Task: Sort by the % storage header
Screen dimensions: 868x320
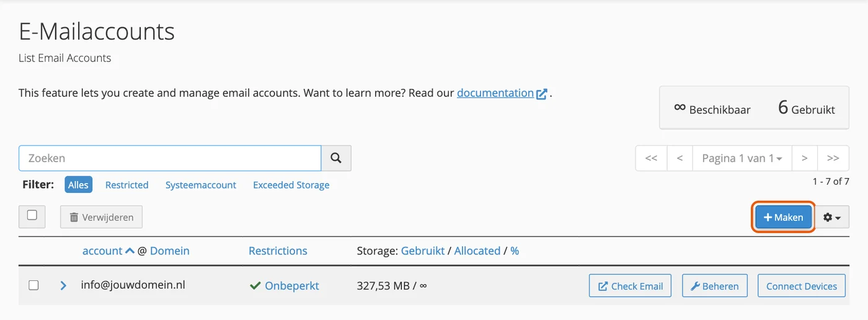Action: [x=515, y=251]
